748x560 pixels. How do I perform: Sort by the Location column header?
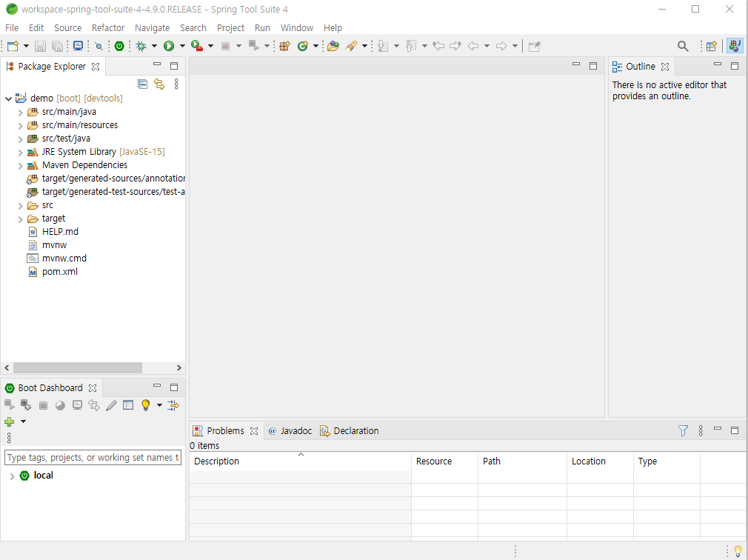[600, 461]
